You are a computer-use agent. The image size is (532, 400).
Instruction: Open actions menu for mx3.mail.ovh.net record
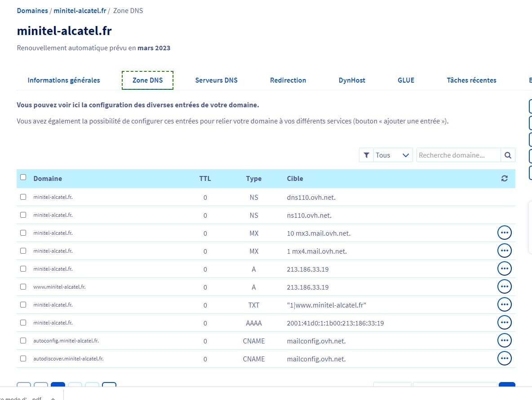click(504, 233)
